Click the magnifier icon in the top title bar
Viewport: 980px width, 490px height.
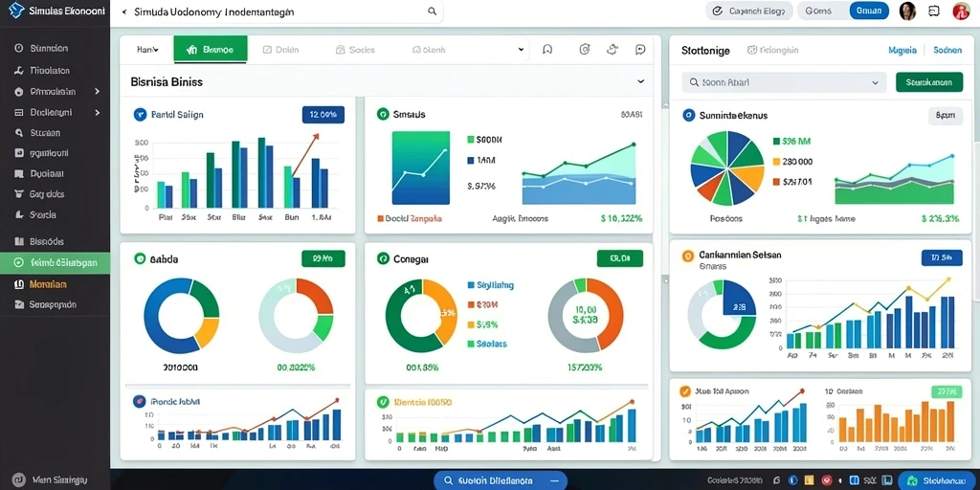point(432,11)
